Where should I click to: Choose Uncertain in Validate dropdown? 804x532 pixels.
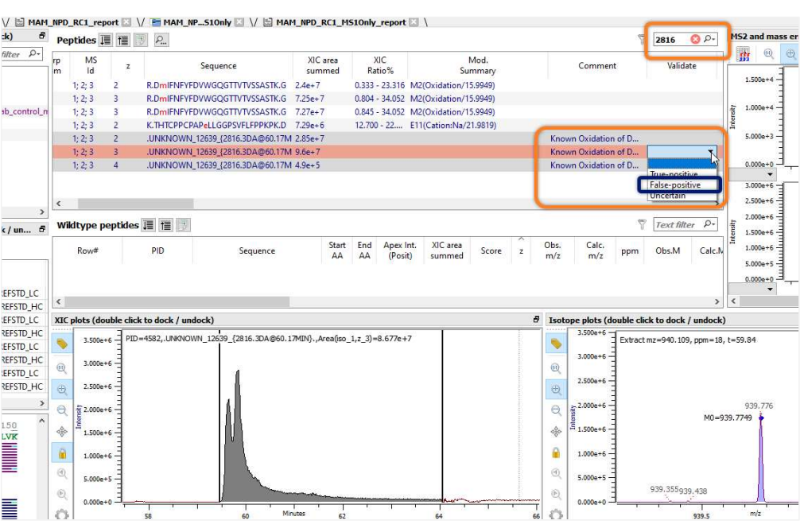point(682,196)
